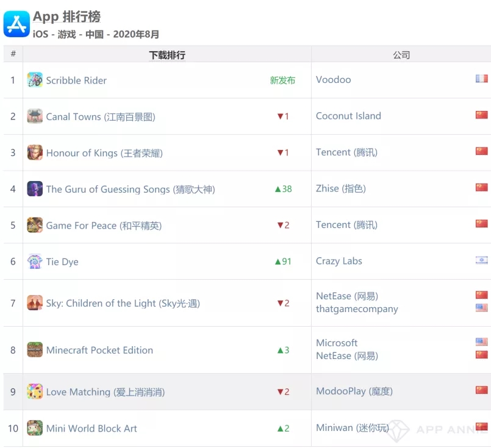Click the ▲38 rank change value
Screen dimensions: 491x448
coord(283,189)
